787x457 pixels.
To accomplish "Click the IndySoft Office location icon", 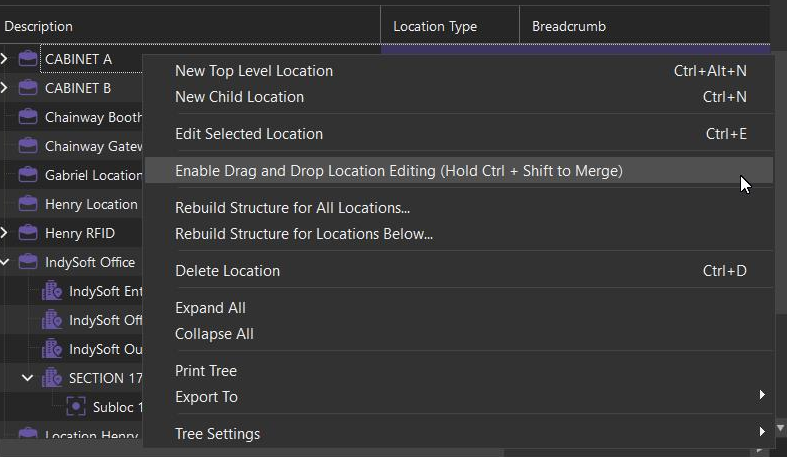I will pyautogui.click(x=28, y=262).
